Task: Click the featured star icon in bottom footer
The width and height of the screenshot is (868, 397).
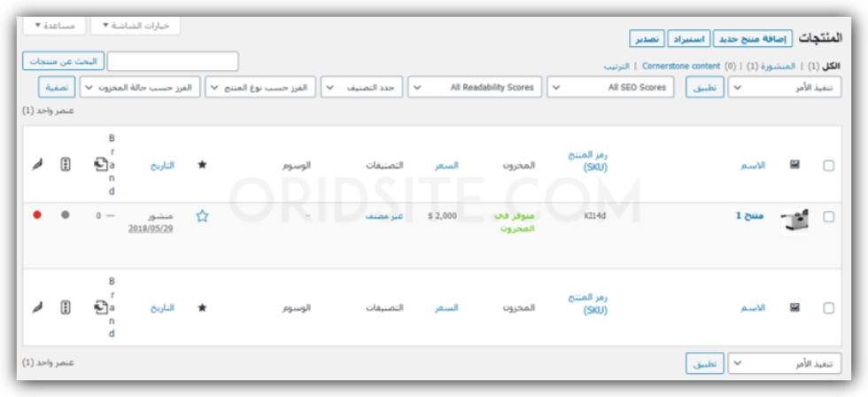Action: coord(202,307)
